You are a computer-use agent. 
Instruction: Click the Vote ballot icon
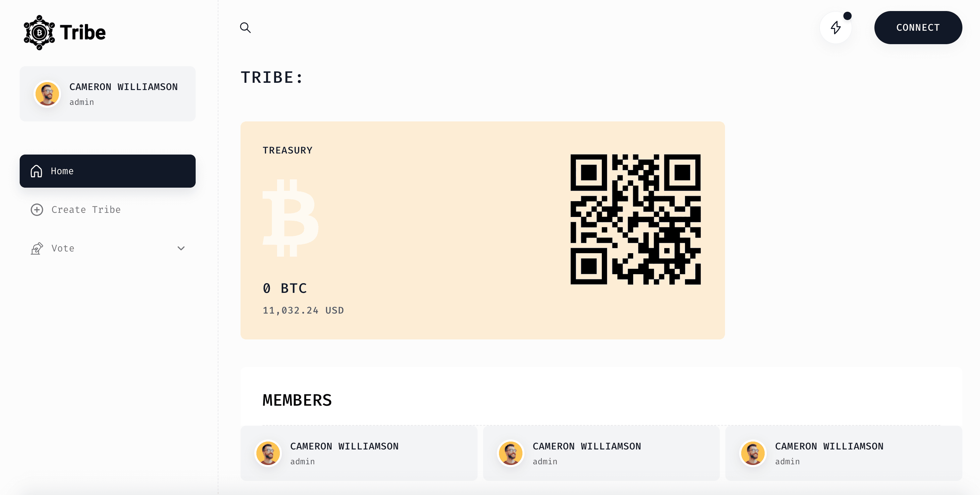coord(37,249)
